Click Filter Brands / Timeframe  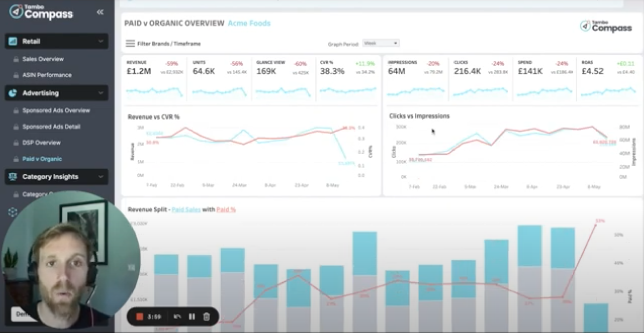coord(169,44)
